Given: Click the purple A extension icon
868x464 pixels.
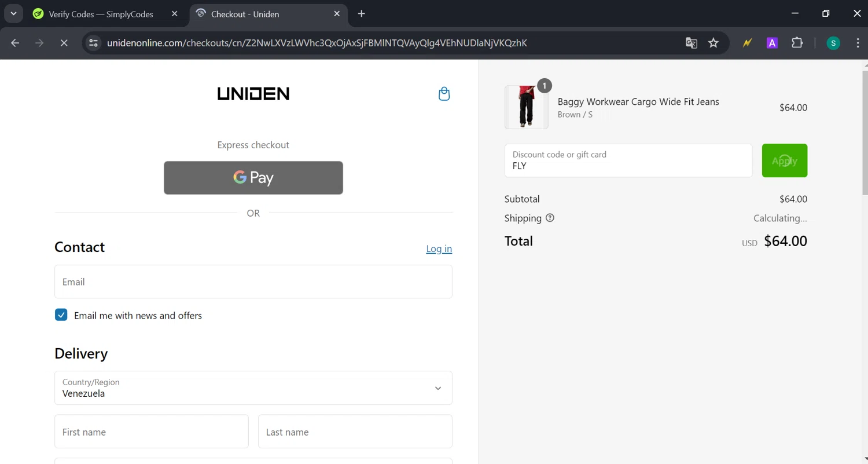Looking at the screenshot, I should coord(772,43).
